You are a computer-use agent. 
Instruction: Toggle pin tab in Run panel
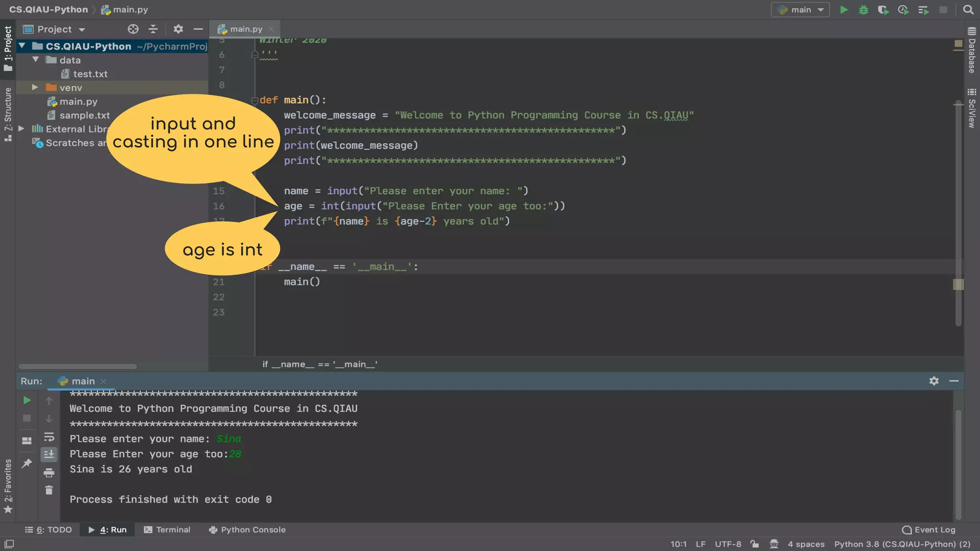click(x=27, y=463)
